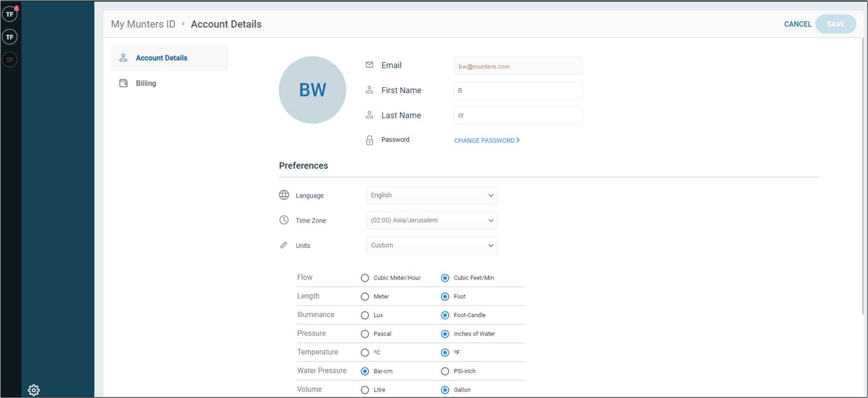The height and width of the screenshot is (398, 868).
Task: Select Cubic Meter/Hour for Flow
Action: pos(365,278)
